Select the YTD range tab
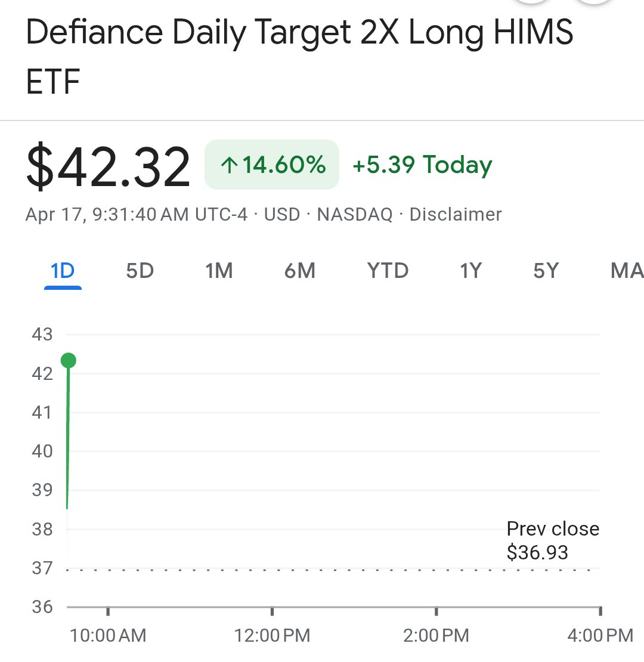 (388, 271)
